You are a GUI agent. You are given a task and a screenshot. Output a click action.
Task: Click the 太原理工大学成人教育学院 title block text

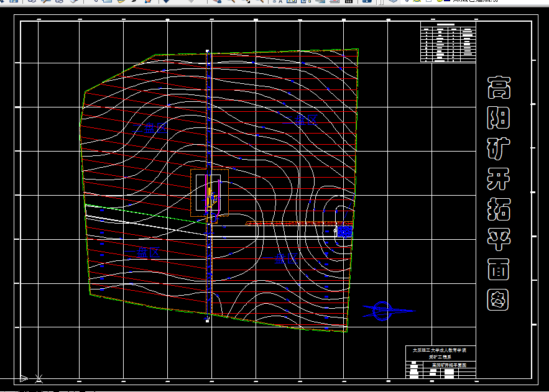pos(440,350)
